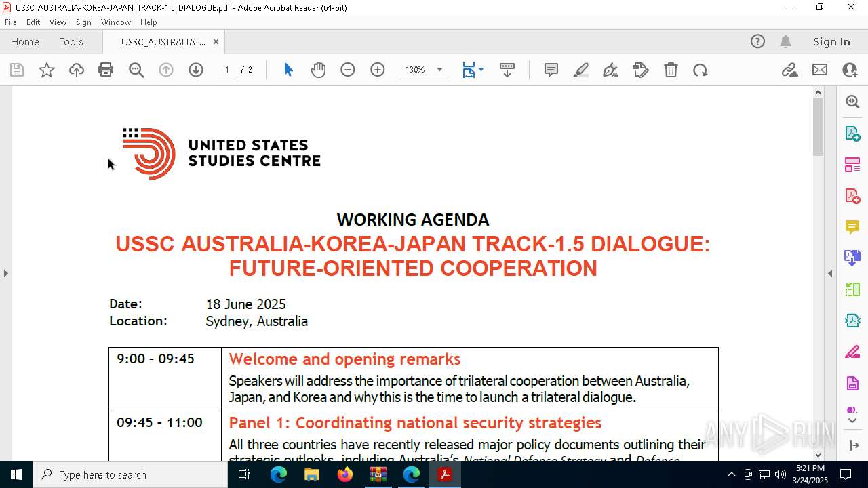The image size is (868, 488).
Task: Close the USSC_AUSTRALIA document tab
Action: (216, 41)
